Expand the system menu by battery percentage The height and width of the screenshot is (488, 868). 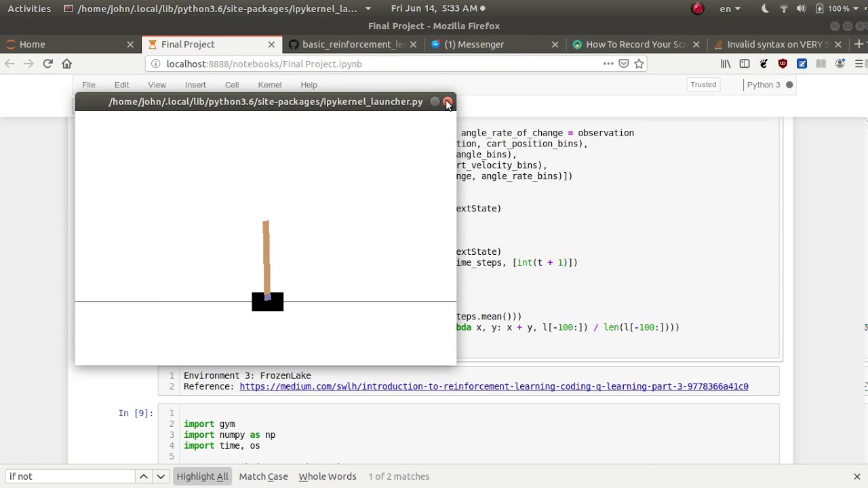pyautogui.click(x=838, y=8)
